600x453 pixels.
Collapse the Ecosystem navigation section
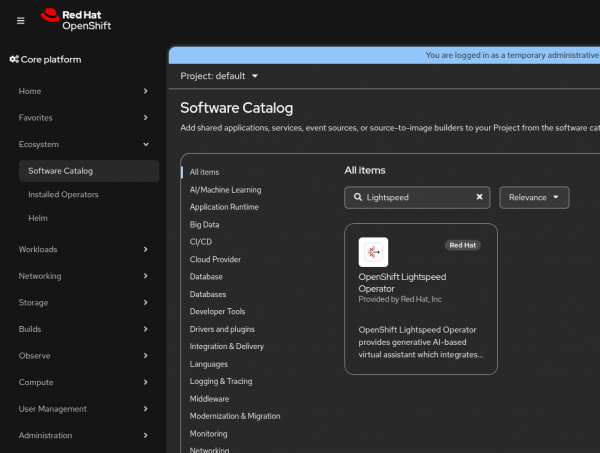(x=83, y=144)
